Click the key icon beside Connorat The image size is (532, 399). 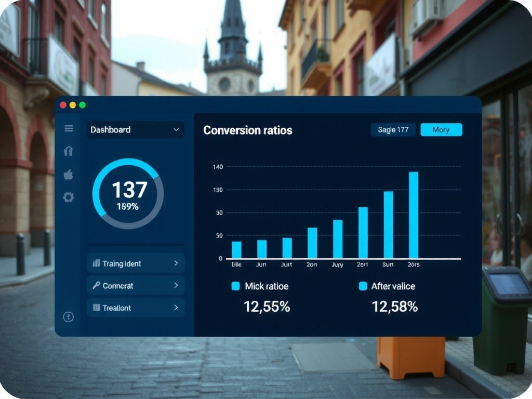(x=96, y=286)
